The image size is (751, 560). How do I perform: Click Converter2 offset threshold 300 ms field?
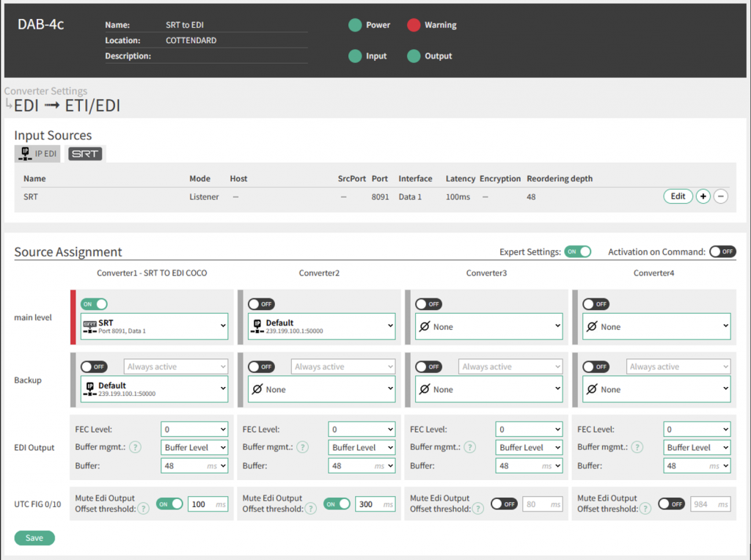[x=375, y=504]
